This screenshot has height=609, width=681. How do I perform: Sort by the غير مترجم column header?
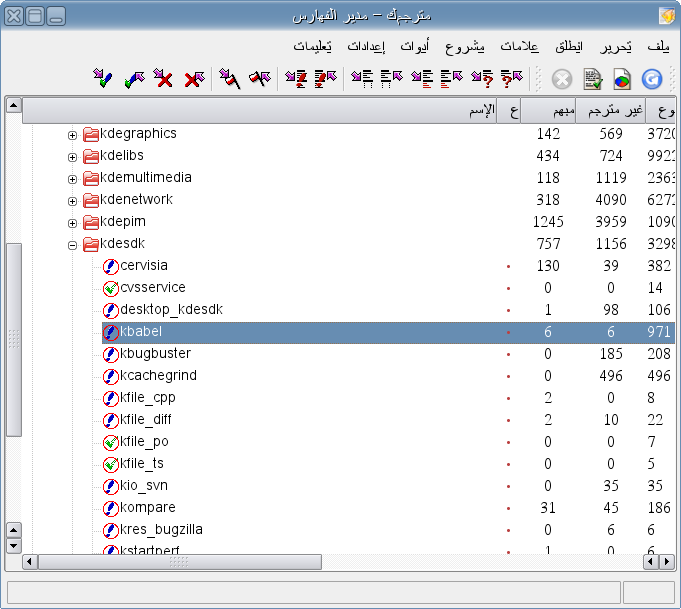point(607,109)
